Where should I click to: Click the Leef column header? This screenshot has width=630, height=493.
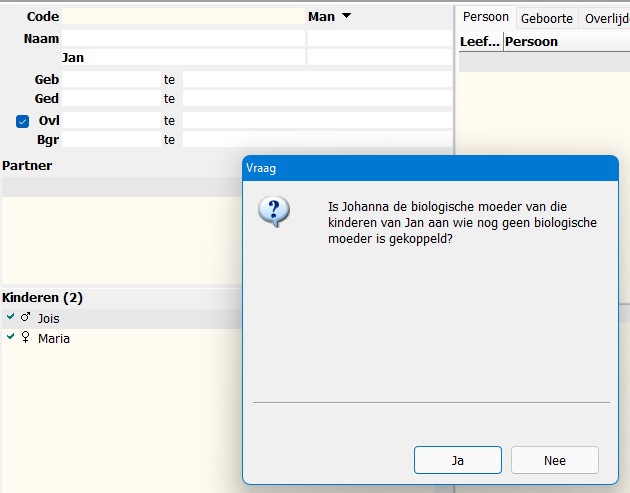479,42
